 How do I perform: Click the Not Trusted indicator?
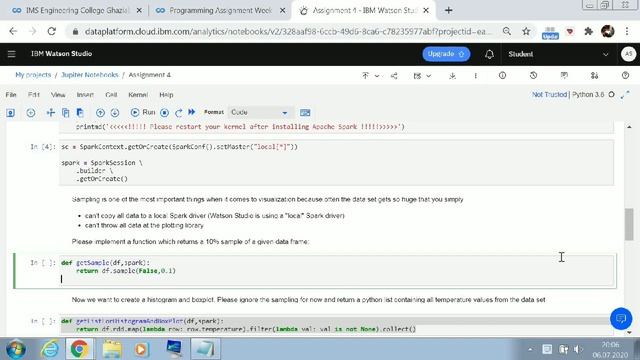point(549,95)
